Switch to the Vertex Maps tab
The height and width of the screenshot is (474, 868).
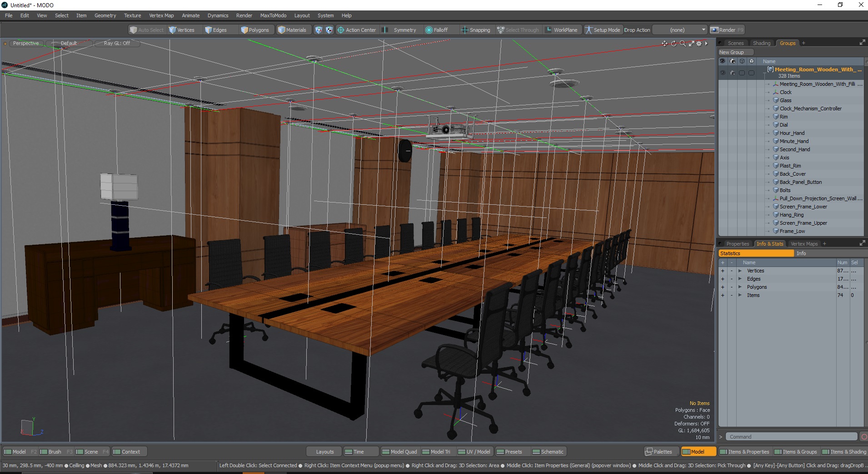804,244
